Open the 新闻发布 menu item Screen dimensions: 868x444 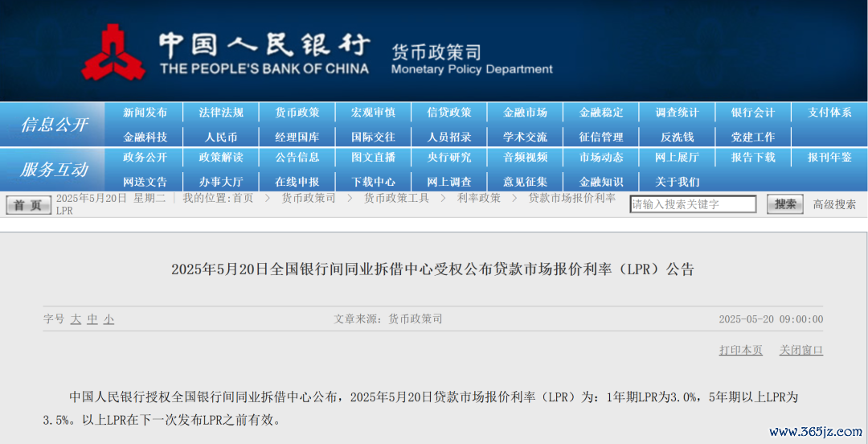point(145,113)
